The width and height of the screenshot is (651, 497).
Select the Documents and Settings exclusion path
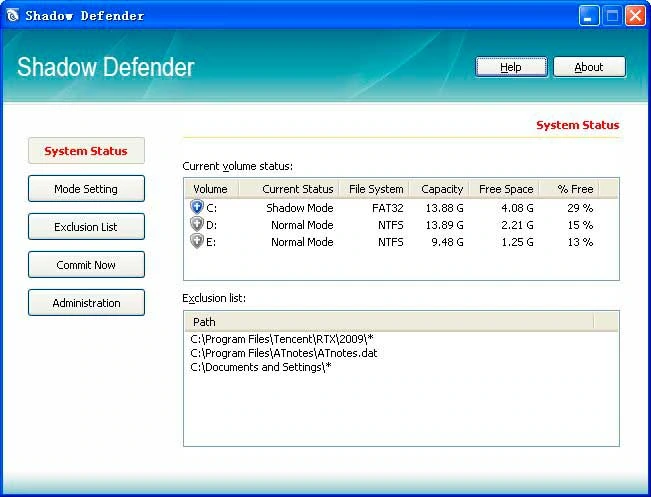(x=261, y=367)
